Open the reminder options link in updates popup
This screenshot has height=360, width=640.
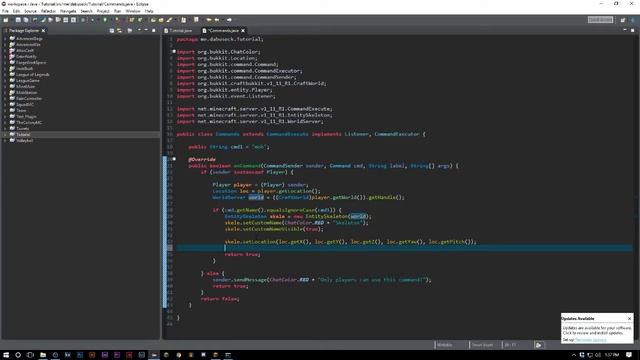591,340
